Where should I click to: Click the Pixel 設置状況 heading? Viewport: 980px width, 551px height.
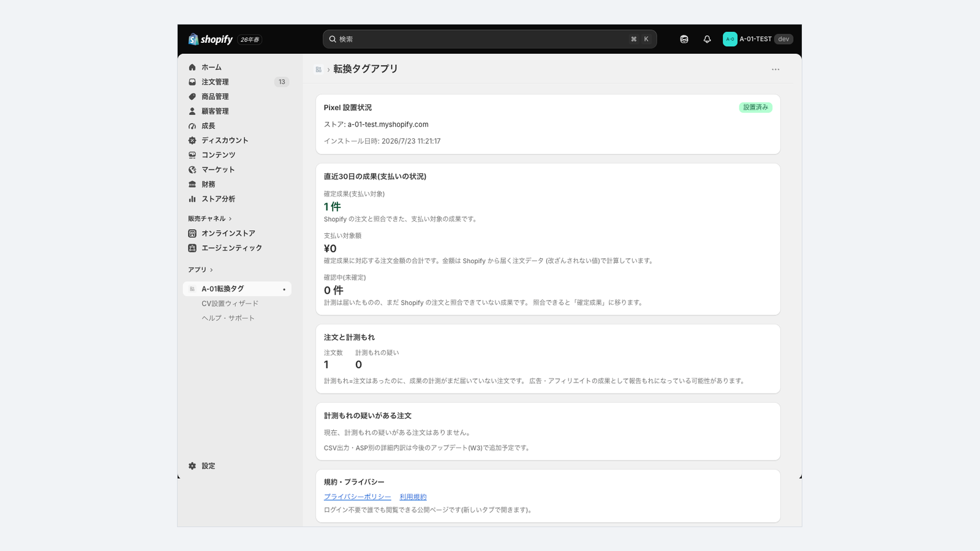coord(348,108)
